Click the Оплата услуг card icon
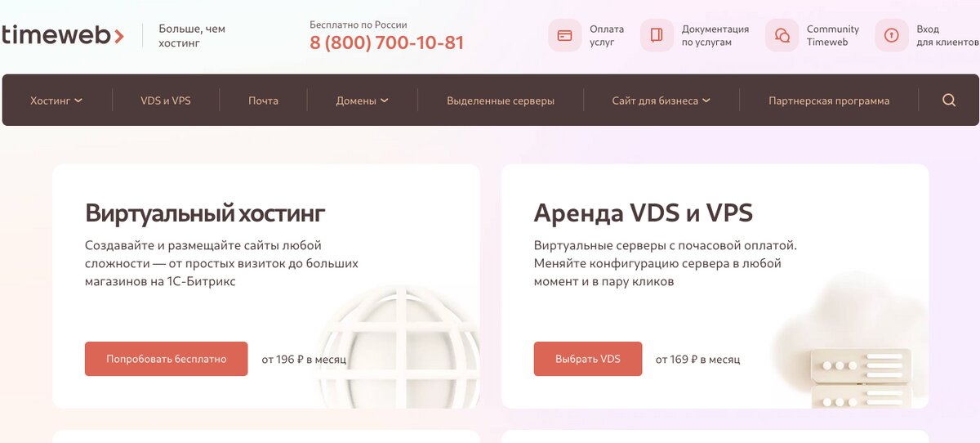Image resolution: width=980 pixels, height=443 pixels. pos(564,35)
